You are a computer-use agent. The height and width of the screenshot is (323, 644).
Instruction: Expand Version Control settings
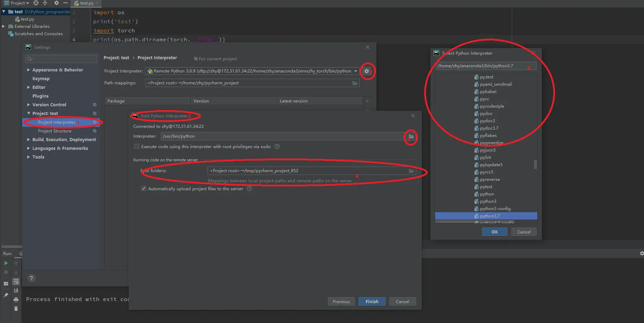coord(29,105)
